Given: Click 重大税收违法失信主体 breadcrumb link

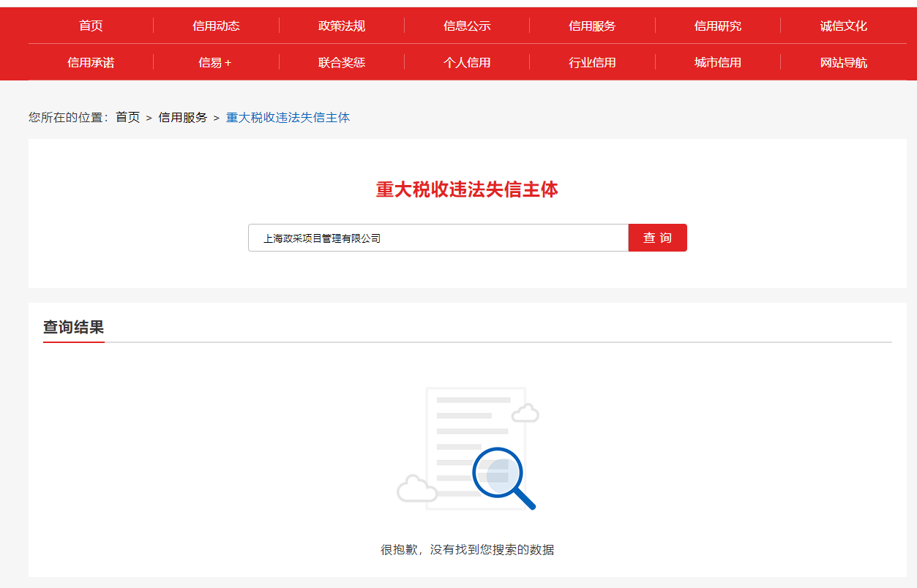Looking at the screenshot, I should tap(288, 117).
